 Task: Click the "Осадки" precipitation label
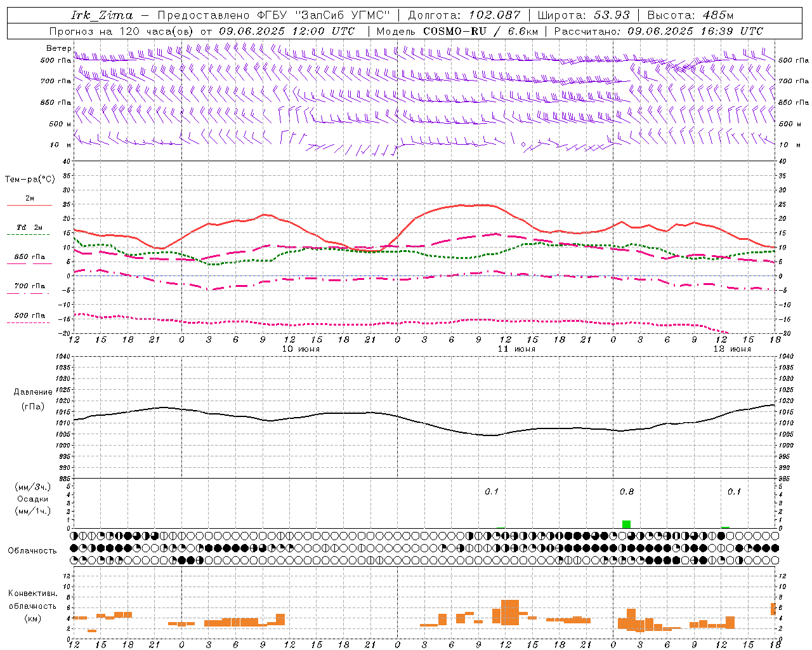click(32, 499)
